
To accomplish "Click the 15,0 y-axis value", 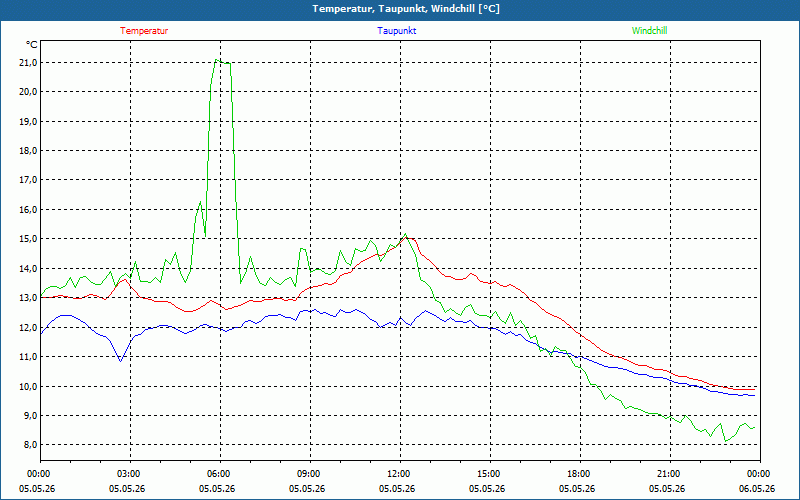I will pos(29,239).
